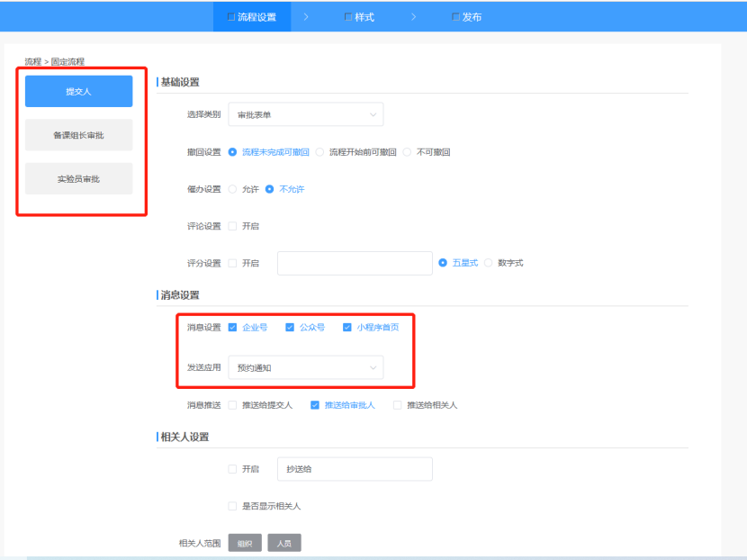Switch to the 样式 step tab

[359, 17]
